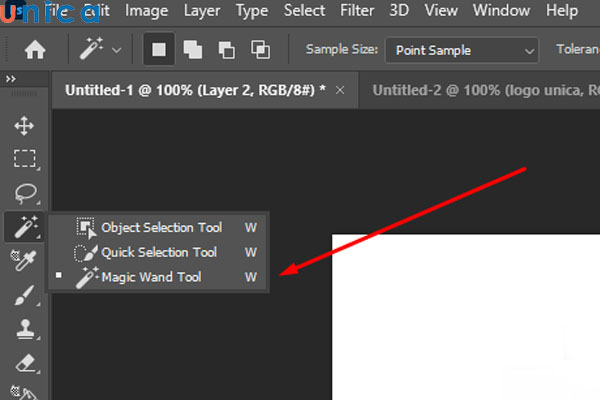Image resolution: width=600 pixels, height=400 pixels.
Task: Select the Eyedropper tool
Action: [24, 260]
